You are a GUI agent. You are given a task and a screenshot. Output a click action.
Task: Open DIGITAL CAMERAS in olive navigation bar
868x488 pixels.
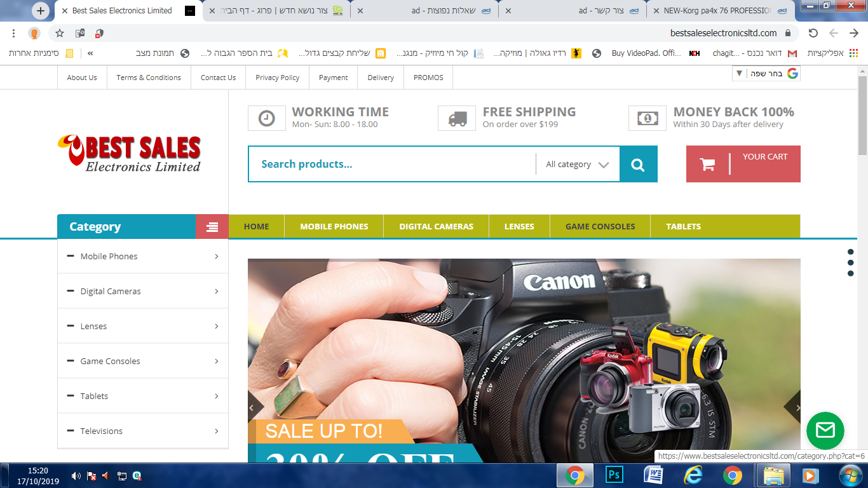[437, 226]
